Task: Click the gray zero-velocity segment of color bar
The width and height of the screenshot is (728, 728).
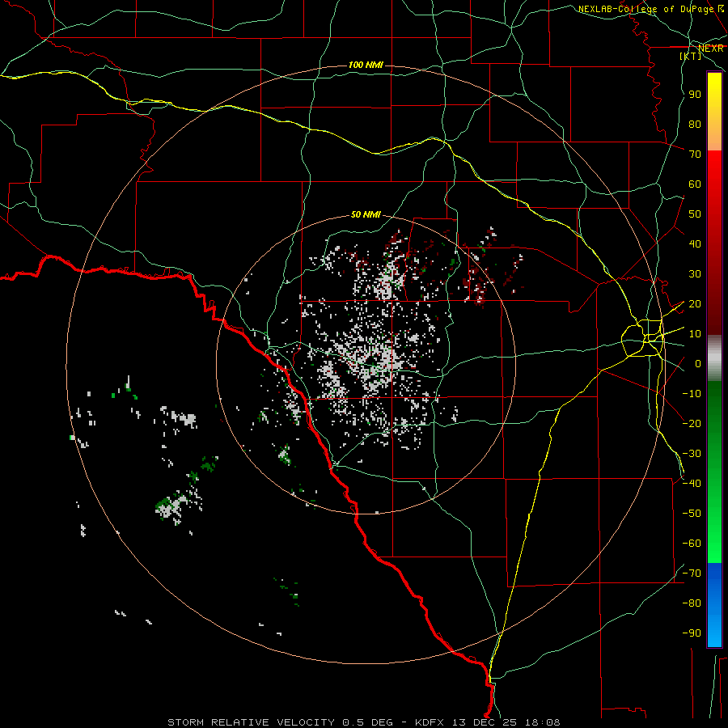Action: pos(714,358)
